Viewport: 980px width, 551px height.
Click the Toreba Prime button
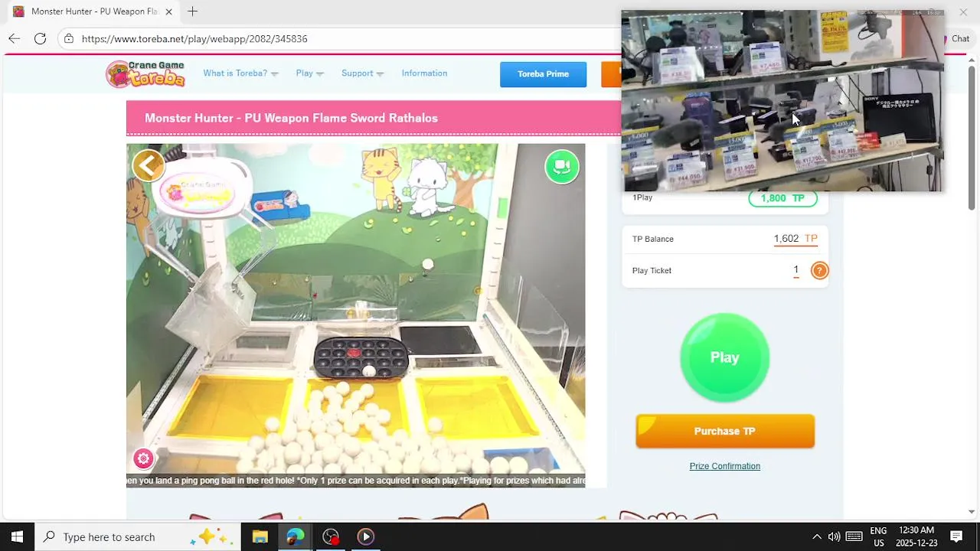click(x=543, y=74)
